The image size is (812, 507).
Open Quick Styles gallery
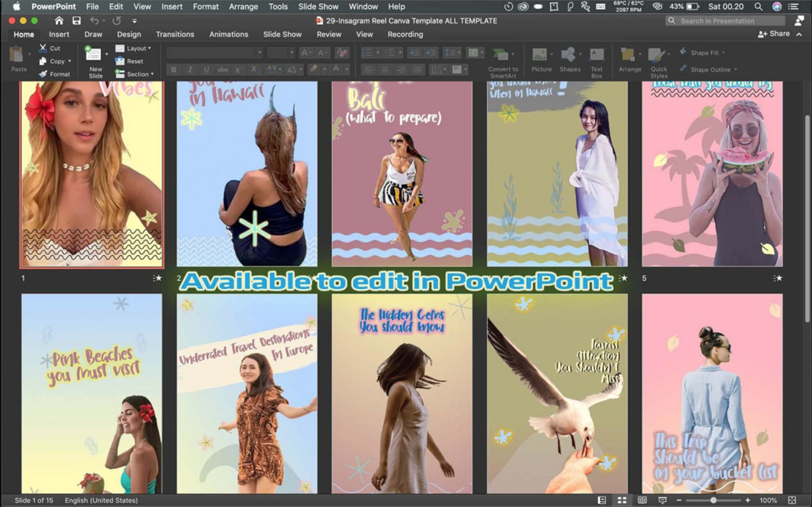tap(658, 63)
